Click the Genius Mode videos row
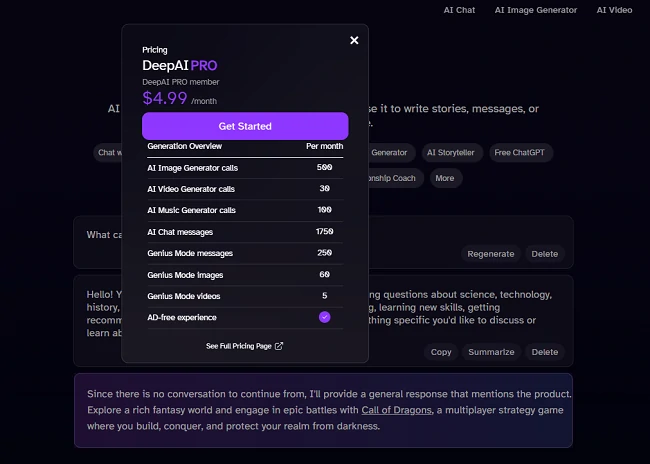650x464 pixels. (245, 296)
